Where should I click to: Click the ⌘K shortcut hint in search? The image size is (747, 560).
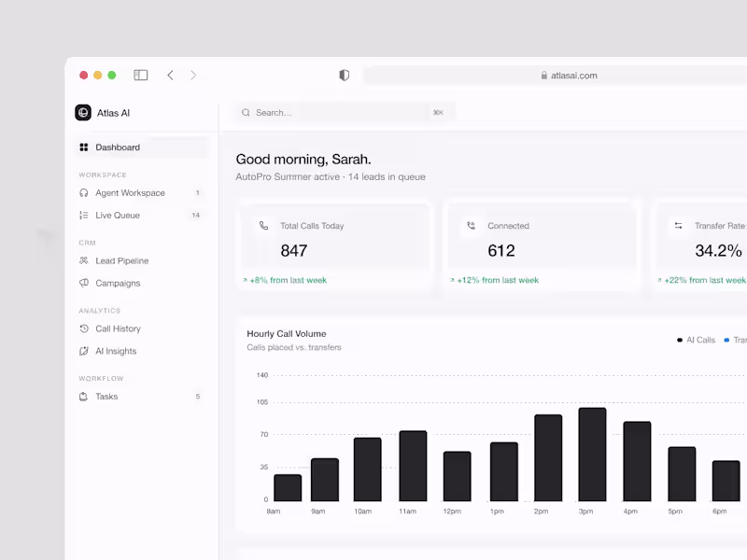tap(438, 113)
